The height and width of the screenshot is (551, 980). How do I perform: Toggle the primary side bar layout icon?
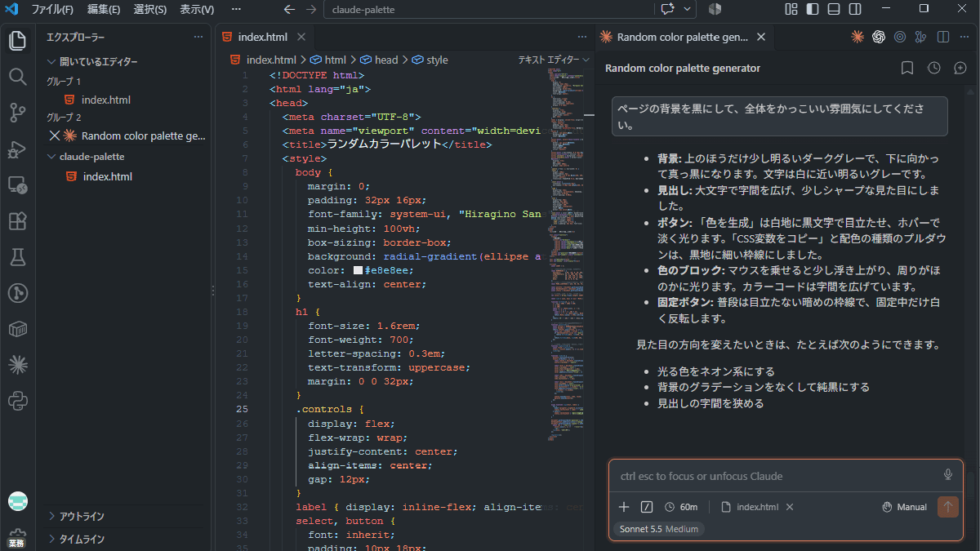[812, 9]
